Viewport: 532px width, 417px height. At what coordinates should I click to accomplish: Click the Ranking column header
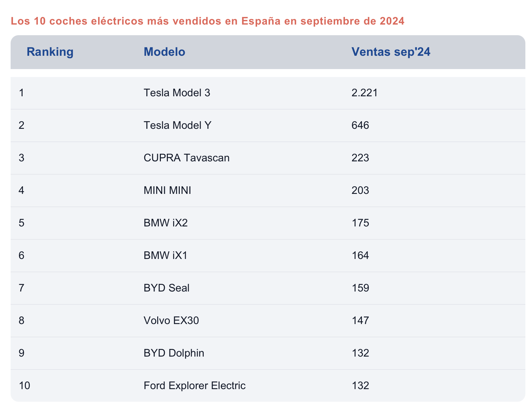(x=50, y=52)
